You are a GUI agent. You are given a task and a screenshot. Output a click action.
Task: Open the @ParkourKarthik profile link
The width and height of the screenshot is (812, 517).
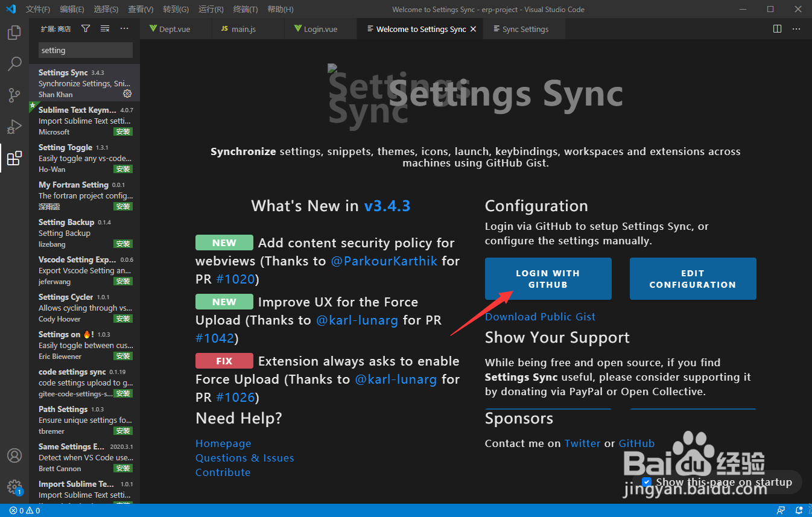pyautogui.click(x=384, y=261)
